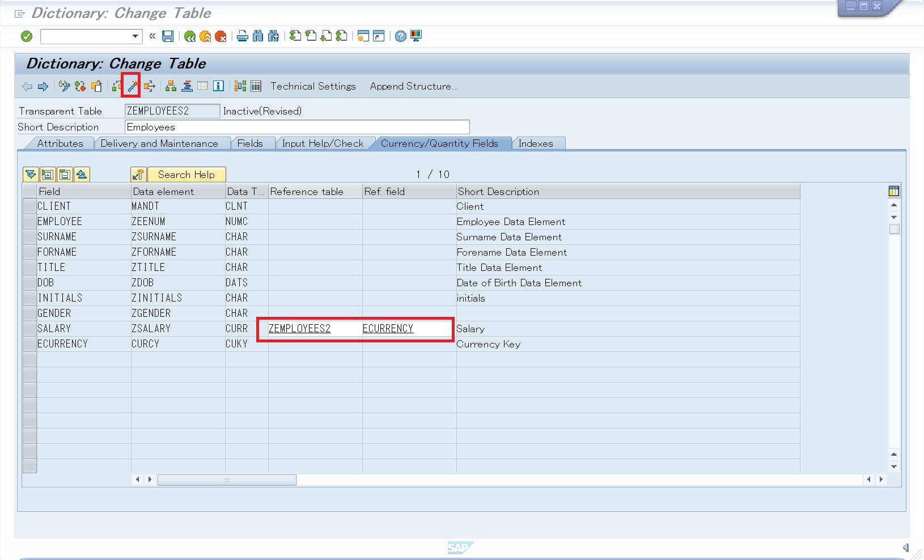Click the Transparent Table name field ZEMPLOYEES2
Viewport: 924px width, 560px height.
(x=172, y=111)
